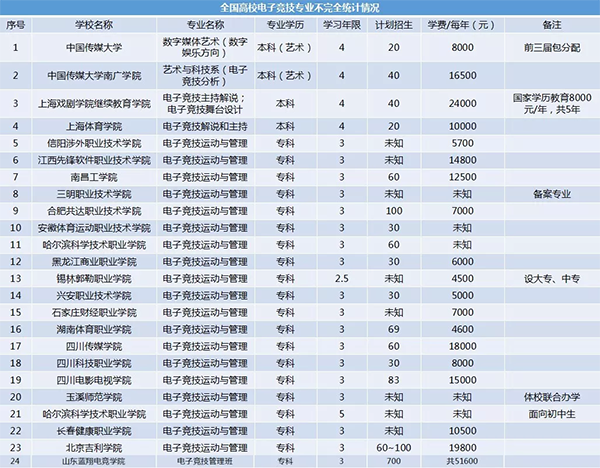Click the tuition value 10500
600x468 pixels.
point(462,430)
